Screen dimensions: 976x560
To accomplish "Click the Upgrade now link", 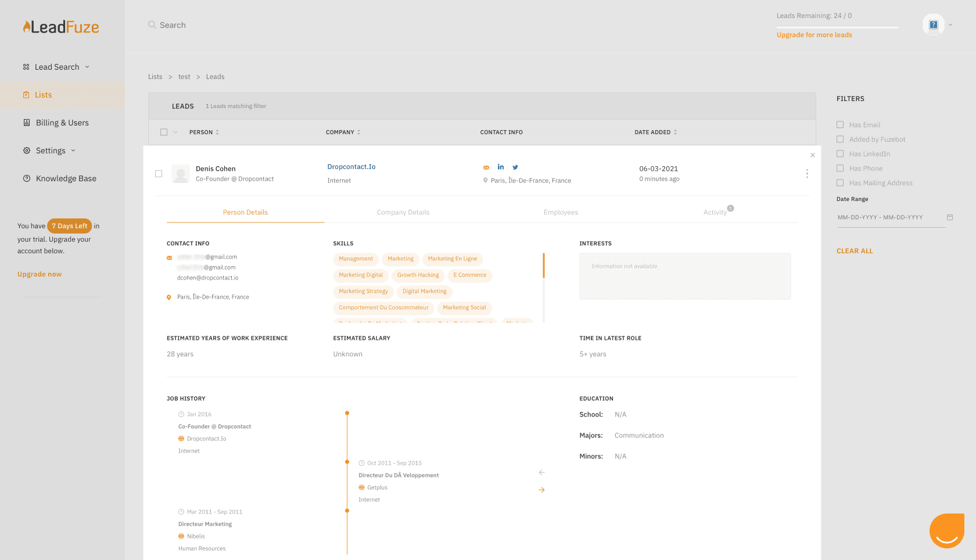I will click(x=40, y=274).
